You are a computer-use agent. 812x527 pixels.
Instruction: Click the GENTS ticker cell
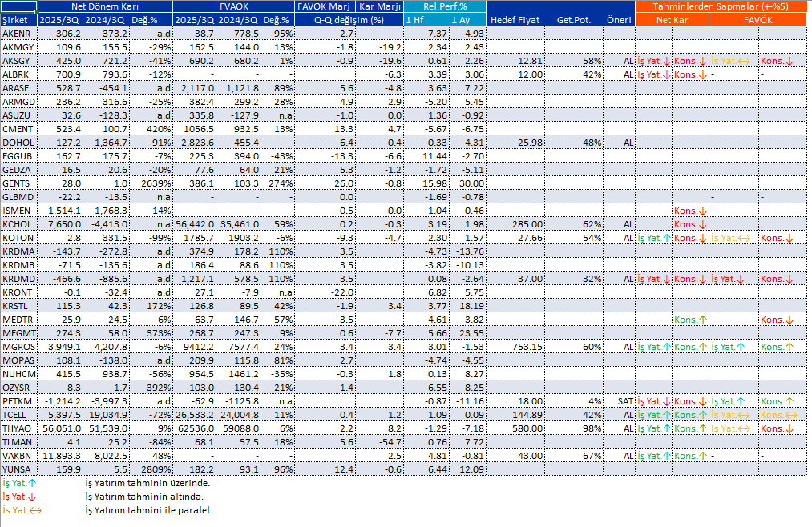[x=16, y=183]
